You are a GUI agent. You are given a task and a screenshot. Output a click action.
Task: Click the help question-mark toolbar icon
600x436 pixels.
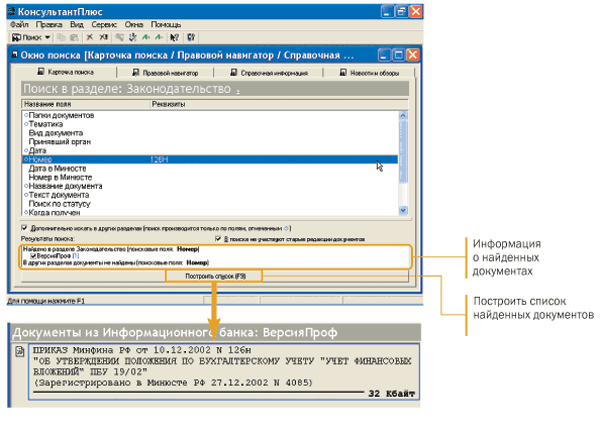point(191,37)
